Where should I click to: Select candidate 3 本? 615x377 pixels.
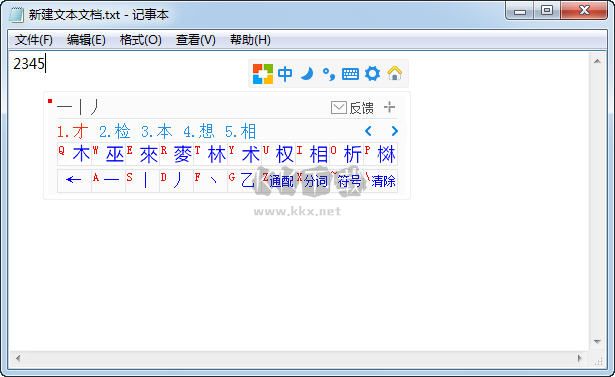[156, 131]
